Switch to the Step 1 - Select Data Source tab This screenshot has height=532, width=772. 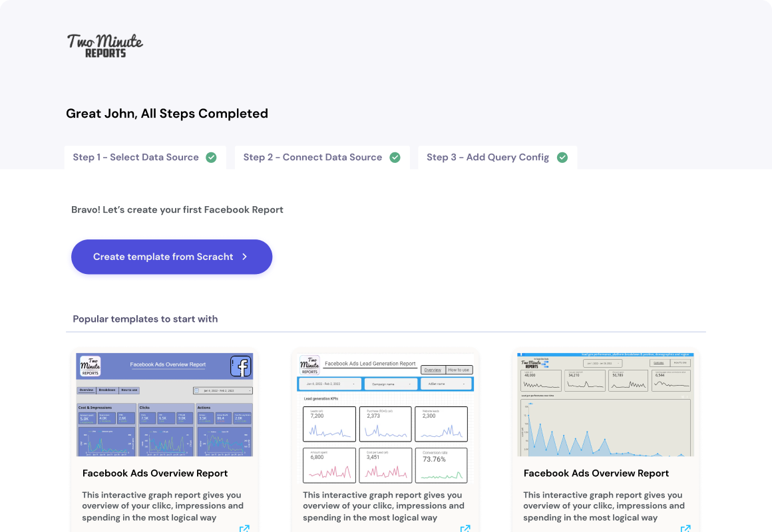click(136, 158)
